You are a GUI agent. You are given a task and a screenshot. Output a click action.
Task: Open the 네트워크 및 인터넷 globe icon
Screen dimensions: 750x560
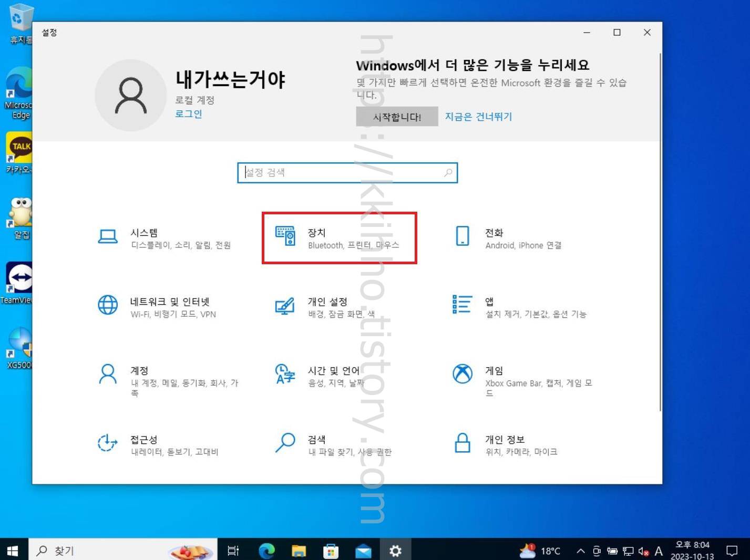click(108, 305)
